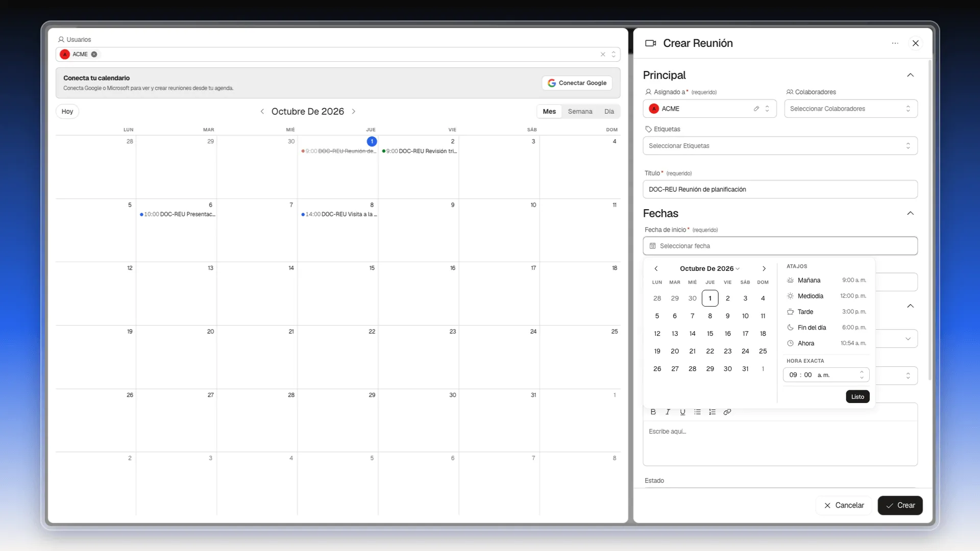Image resolution: width=980 pixels, height=551 pixels.
Task: Choose the Fin del día shortcut
Action: [x=826, y=328]
